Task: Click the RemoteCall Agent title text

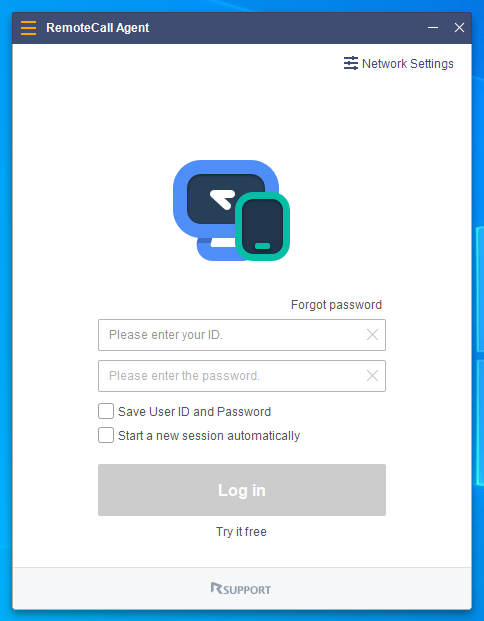Action: [x=97, y=28]
